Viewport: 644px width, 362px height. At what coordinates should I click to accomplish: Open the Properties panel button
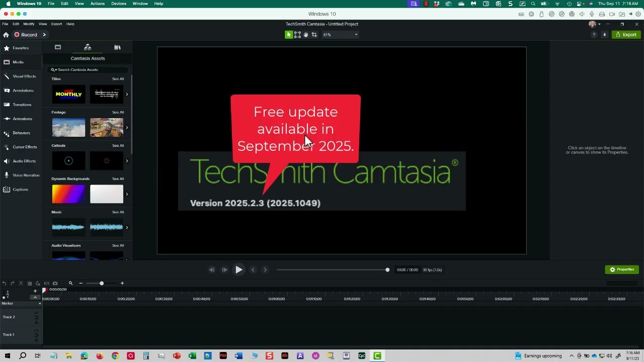(x=622, y=269)
